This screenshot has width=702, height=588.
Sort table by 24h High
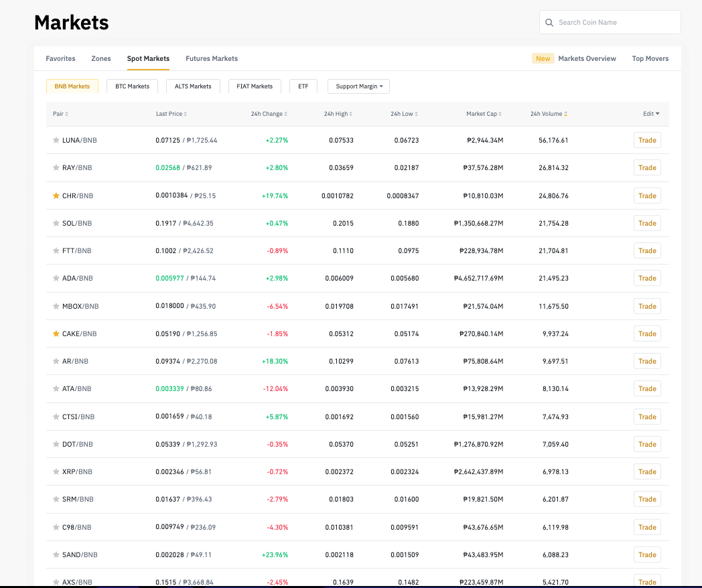[x=338, y=114]
